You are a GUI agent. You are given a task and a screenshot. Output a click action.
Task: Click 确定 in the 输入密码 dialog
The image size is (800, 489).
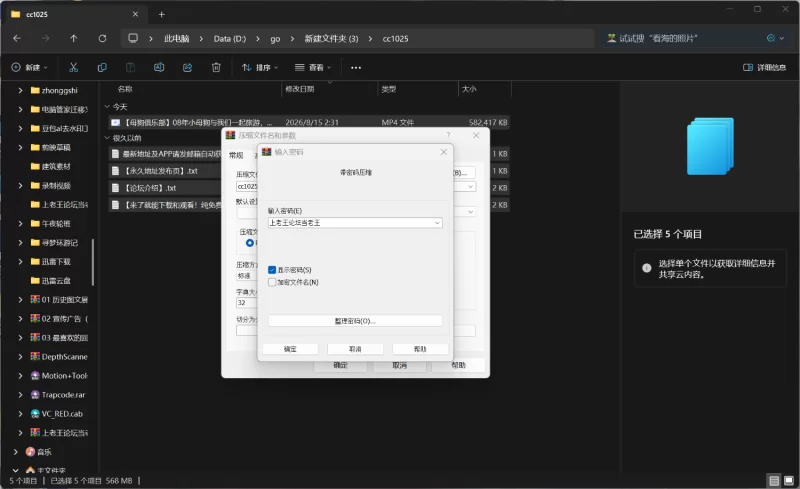point(290,349)
